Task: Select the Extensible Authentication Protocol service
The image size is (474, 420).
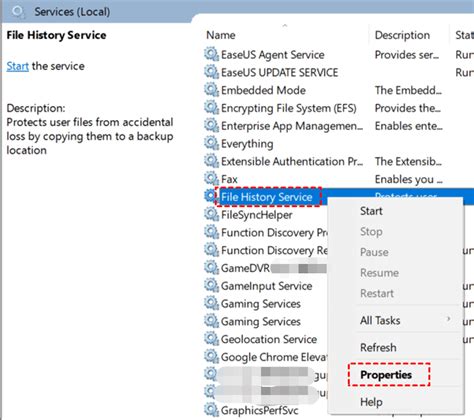Action: pos(292,161)
